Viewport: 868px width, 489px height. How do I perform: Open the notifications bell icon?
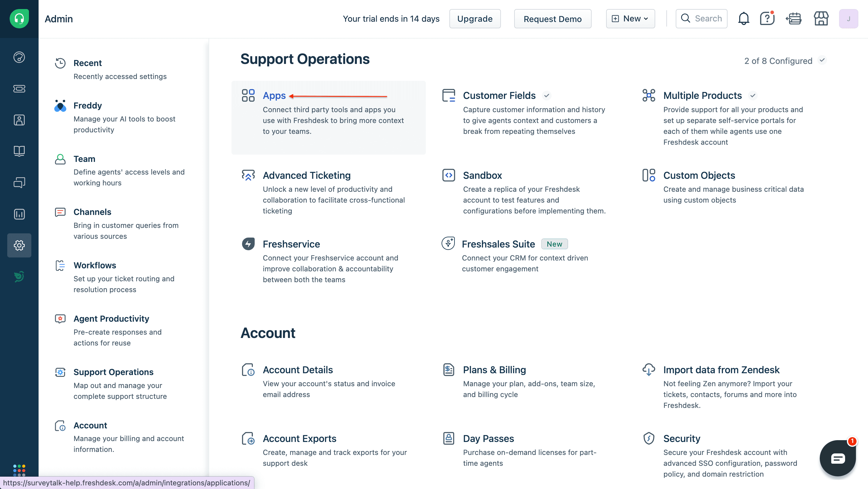(743, 18)
